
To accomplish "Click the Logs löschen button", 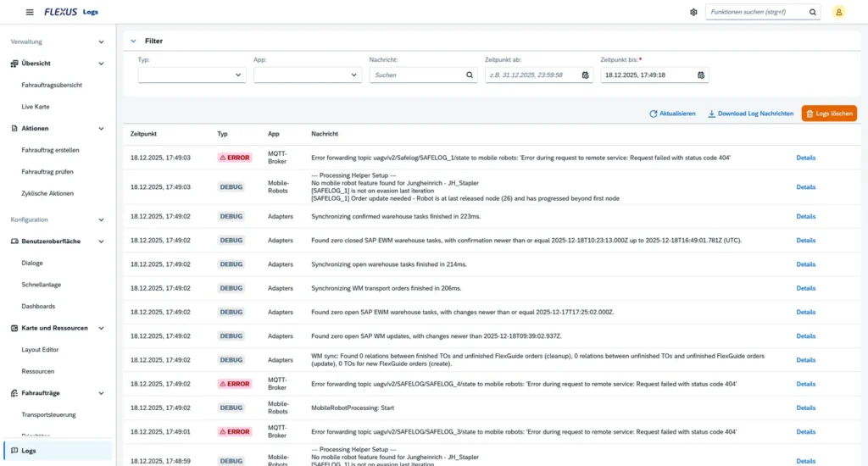I will coord(829,114).
